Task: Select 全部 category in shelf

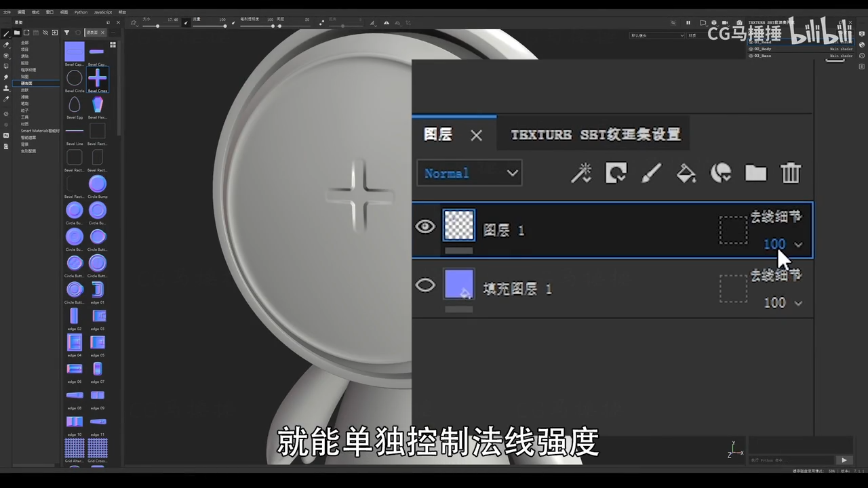Action: tap(24, 43)
